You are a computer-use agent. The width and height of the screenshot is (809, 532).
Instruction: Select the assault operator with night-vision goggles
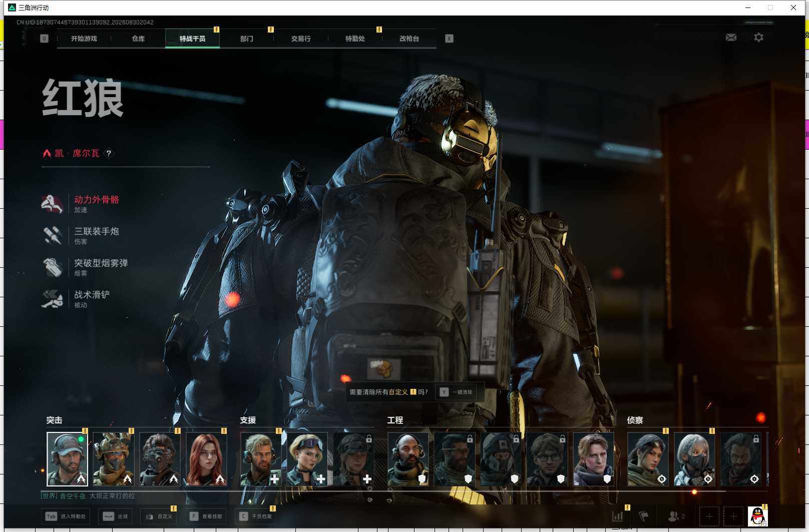(x=160, y=459)
